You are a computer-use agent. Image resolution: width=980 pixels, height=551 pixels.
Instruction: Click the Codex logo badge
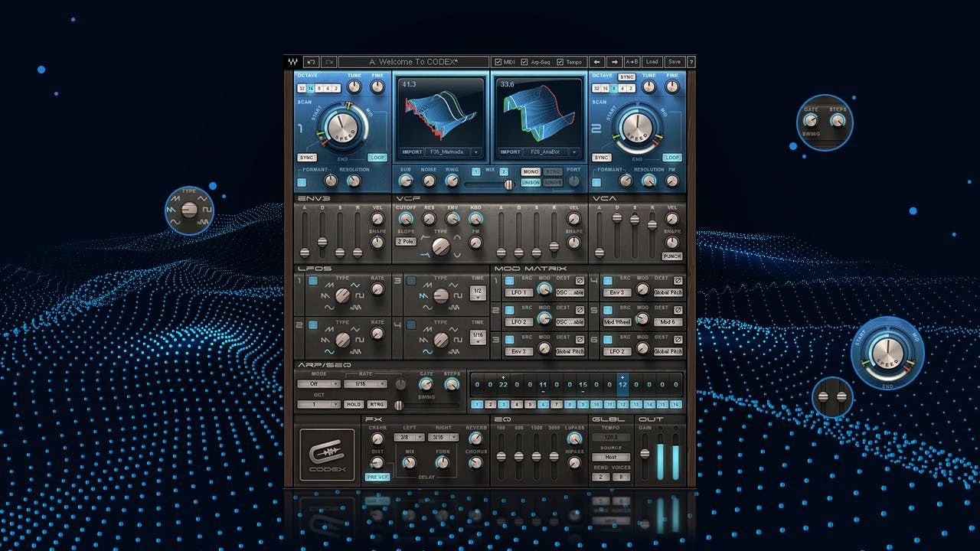327,455
